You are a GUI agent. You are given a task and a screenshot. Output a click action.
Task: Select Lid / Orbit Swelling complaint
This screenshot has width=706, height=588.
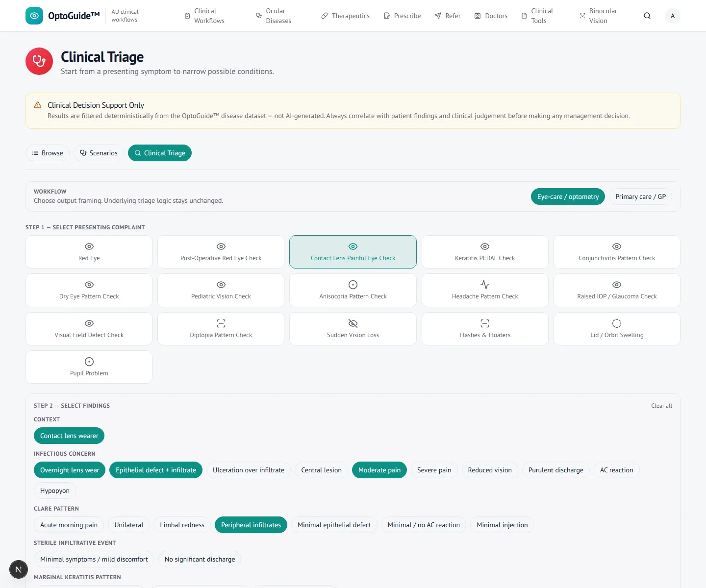pyautogui.click(x=617, y=329)
